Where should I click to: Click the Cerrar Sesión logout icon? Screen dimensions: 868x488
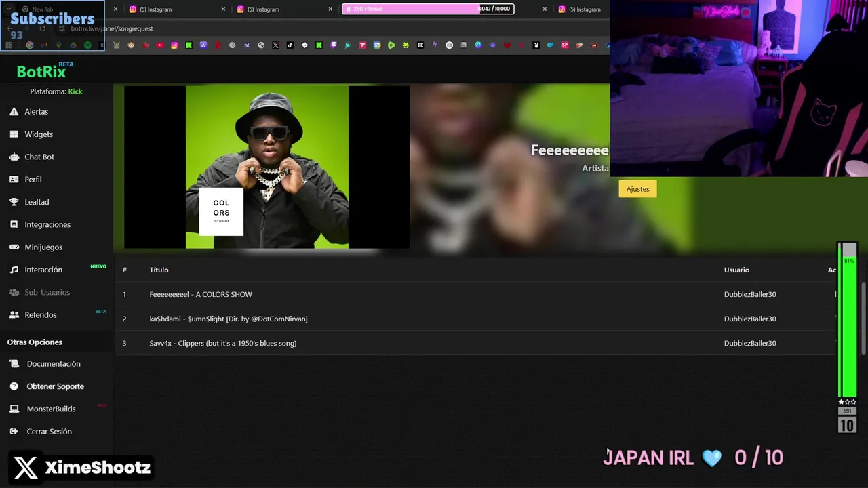point(14,432)
